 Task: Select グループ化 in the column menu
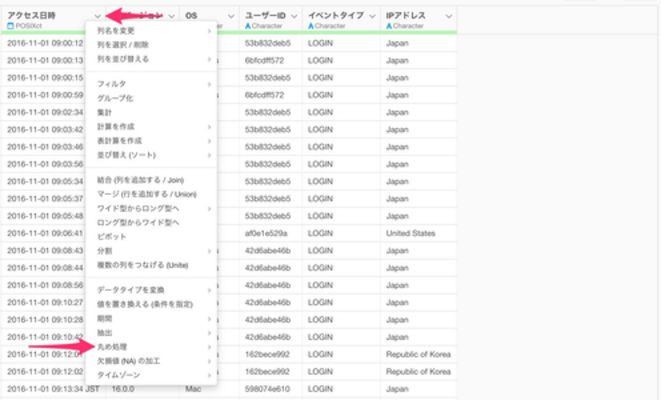coord(115,99)
